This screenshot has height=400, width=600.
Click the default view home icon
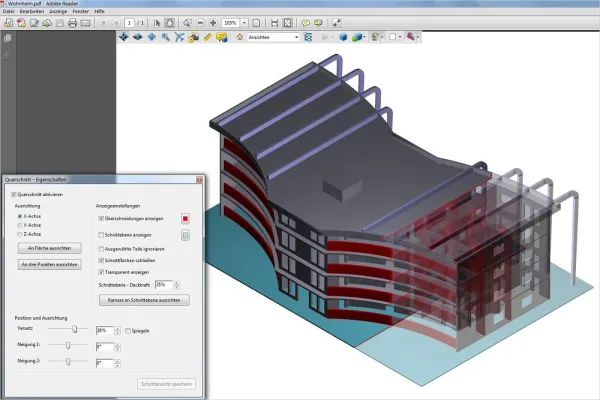240,37
